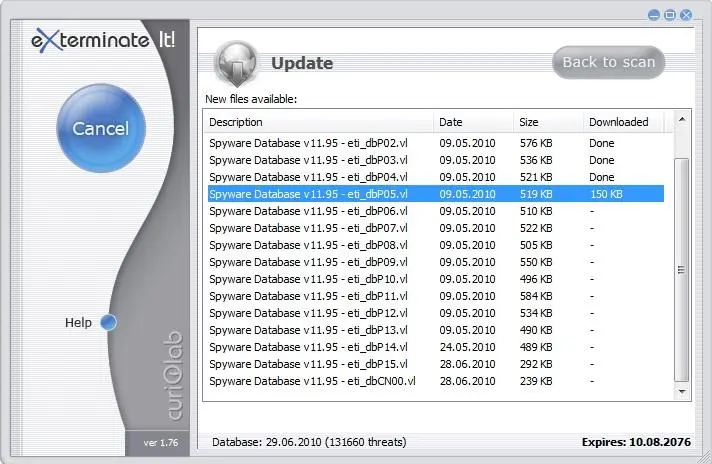
Task: Click the scrollbar down arrow
Action: (682, 391)
